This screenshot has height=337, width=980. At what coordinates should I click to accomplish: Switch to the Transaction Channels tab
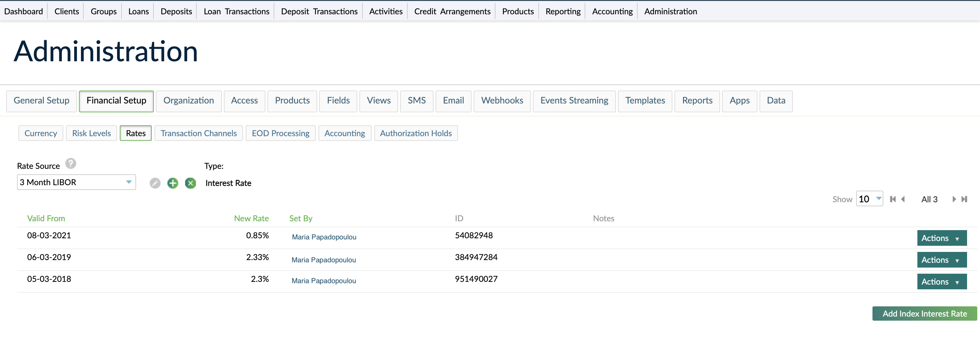199,133
